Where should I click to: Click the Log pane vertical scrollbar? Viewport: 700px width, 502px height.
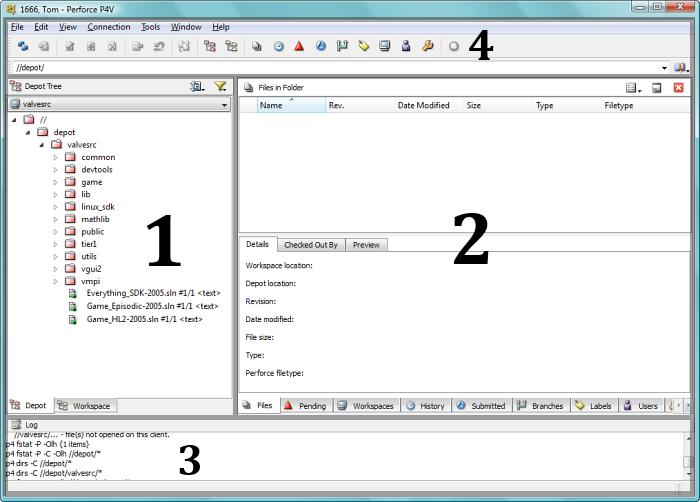pyautogui.click(x=688, y=456)
